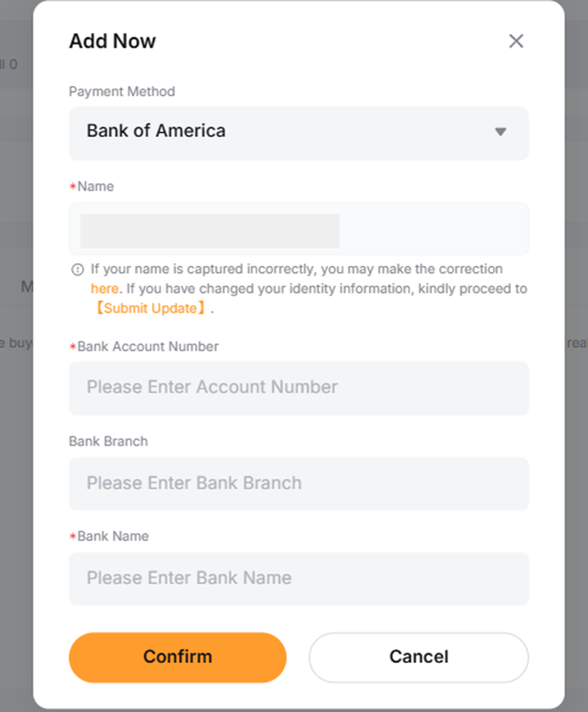Click the required Name label
Screen dimensions: 588x712
(95, 186)
